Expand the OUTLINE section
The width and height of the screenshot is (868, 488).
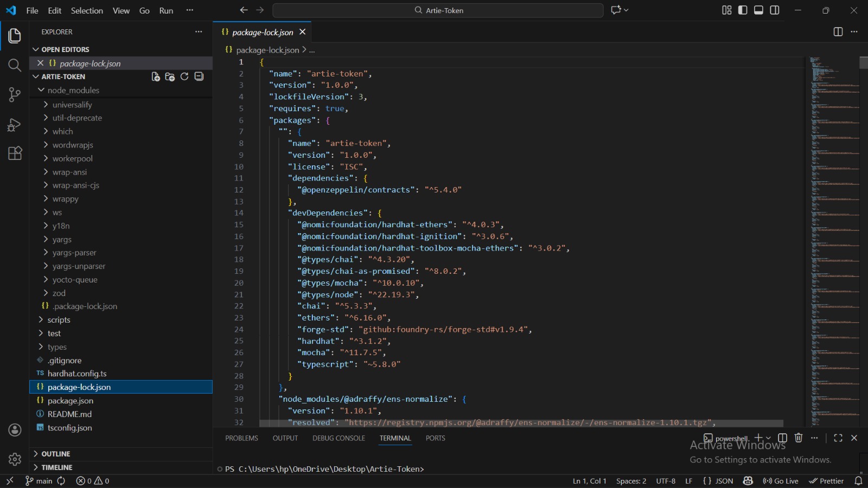[x=56, y=454]
